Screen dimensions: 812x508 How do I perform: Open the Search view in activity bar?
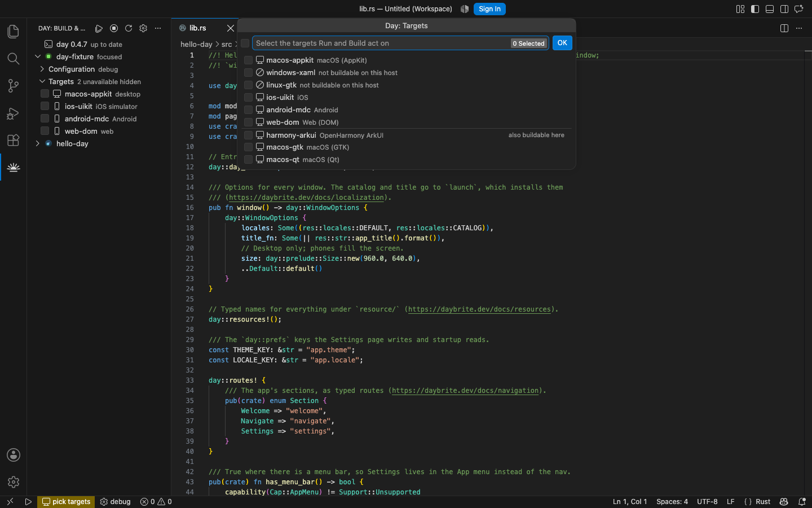coord(14,59)
